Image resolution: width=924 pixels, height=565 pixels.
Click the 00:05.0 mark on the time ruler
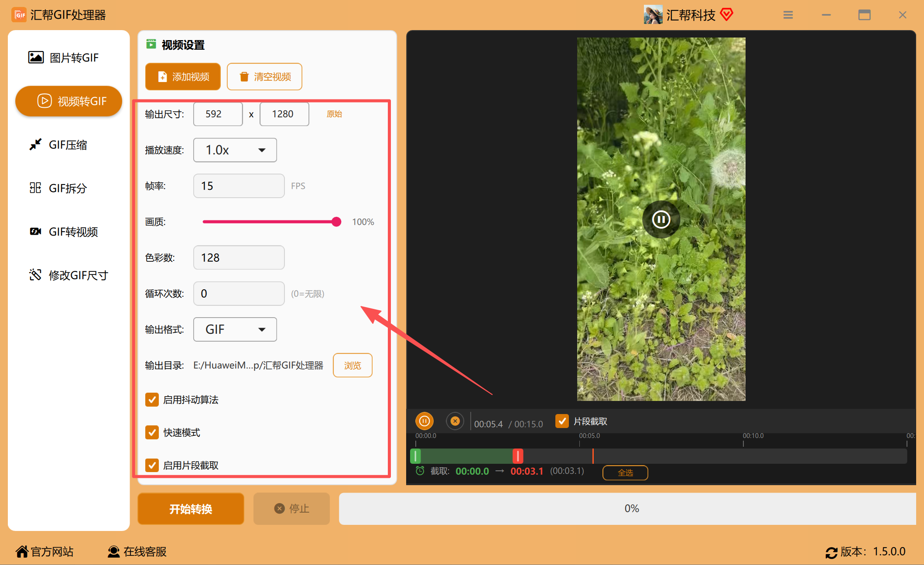pos(589,436)
